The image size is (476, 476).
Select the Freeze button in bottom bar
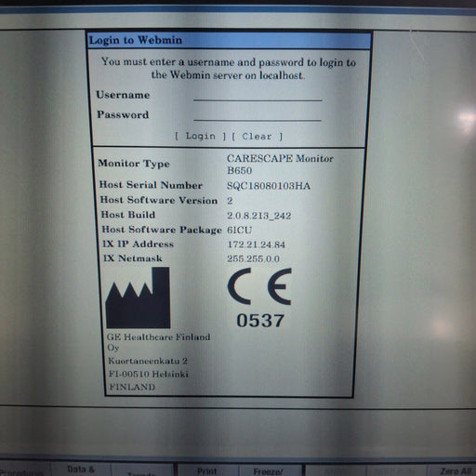269,471
